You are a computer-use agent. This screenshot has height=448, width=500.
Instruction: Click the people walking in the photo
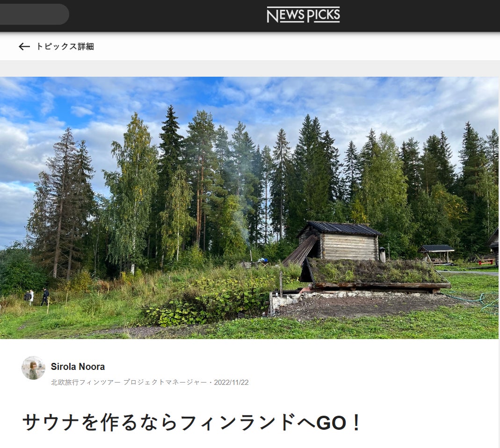pyautogui.click(x=36, y=297)
